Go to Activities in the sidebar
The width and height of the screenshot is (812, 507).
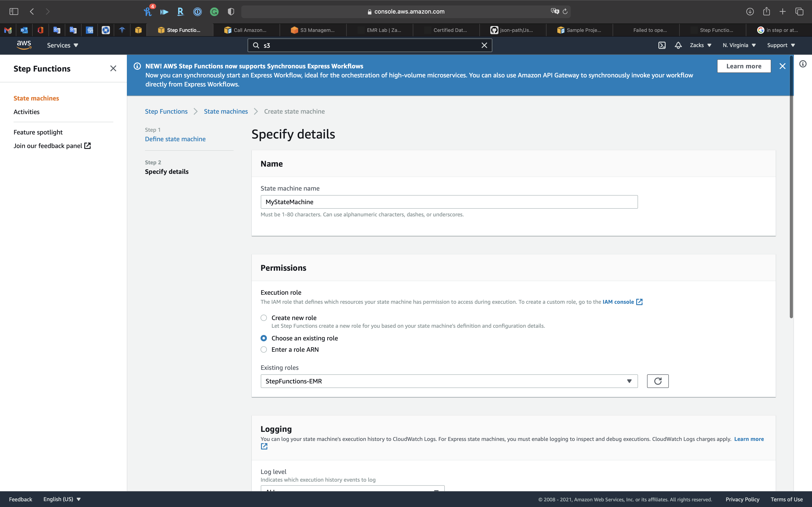click(x=27, y=112)
